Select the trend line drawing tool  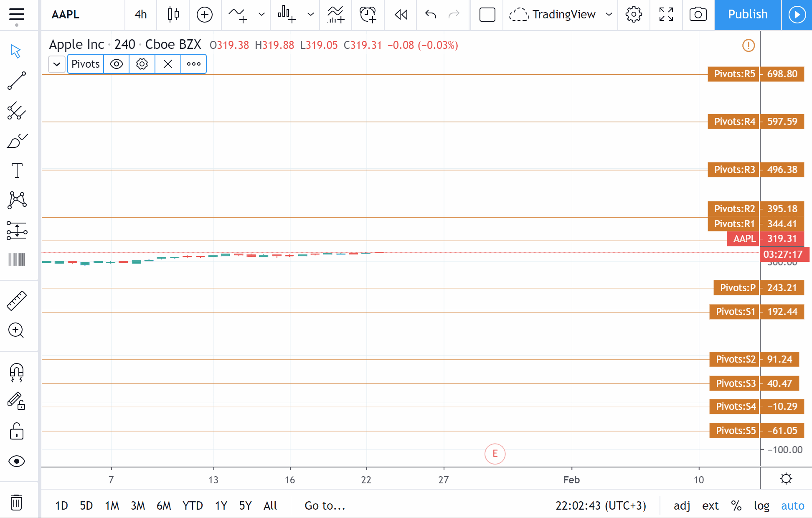pyautogui.click(x=17, y=81)
